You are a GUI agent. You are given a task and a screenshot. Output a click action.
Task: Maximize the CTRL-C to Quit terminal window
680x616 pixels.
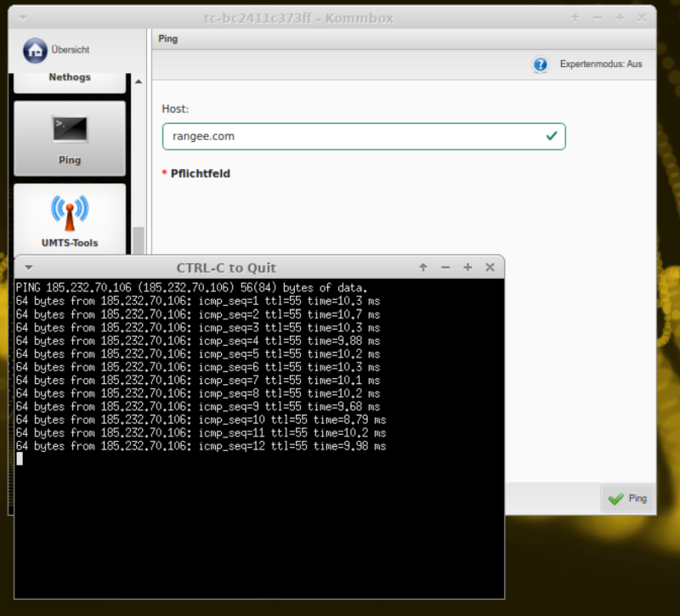click(467, 268)
